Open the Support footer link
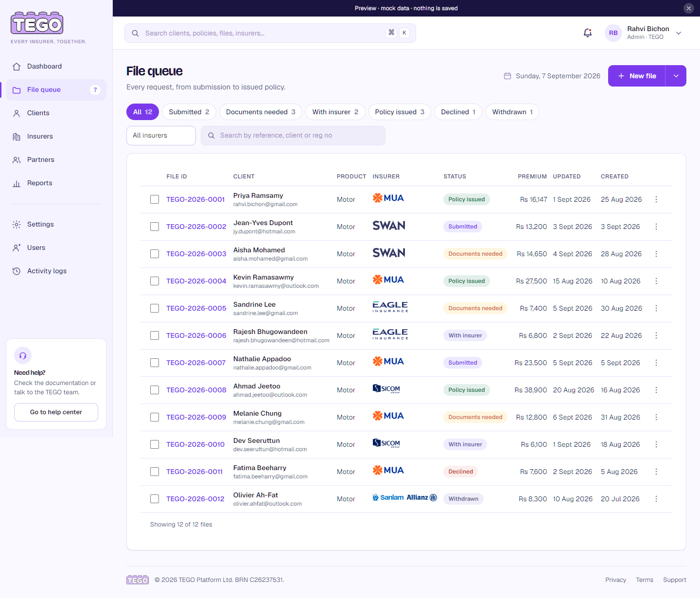Viewport: 700px width, 598px height. pos(675,580)
